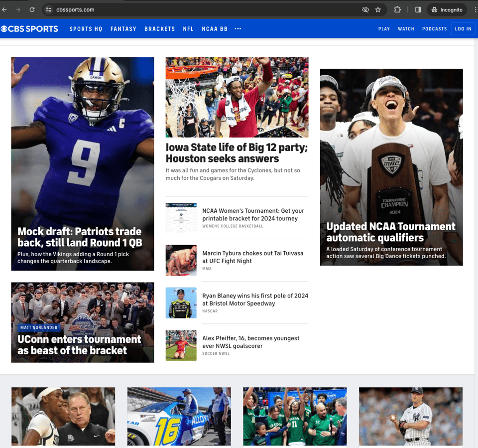Image resolution: width=478 pixels, height=448 pixels.
Task: Open the Iowa State Big 12 article image
Action: [237, 97]
